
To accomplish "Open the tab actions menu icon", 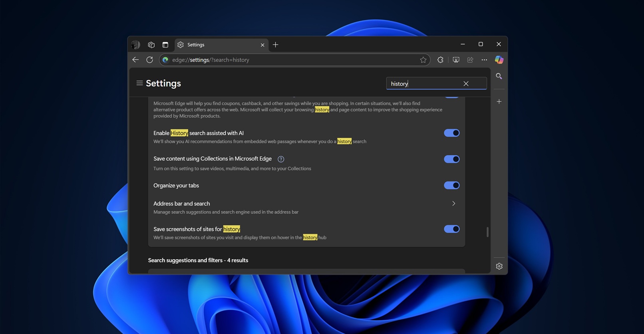I will tap(165, 45).
